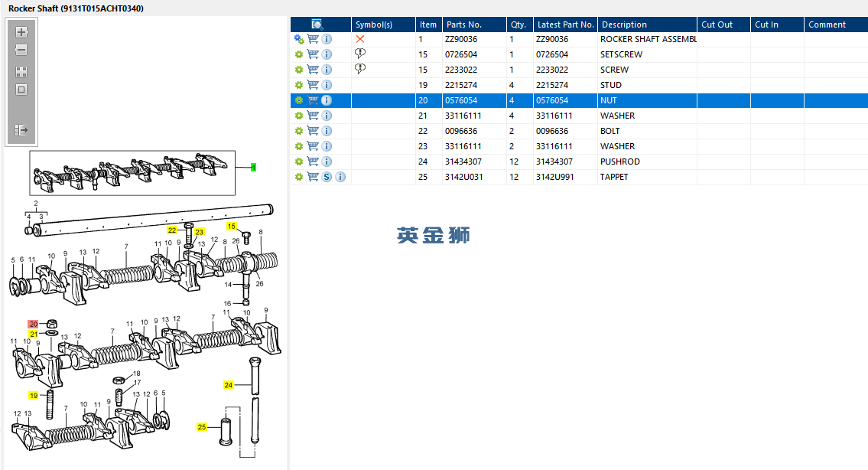Click the note bubble symbol on SCREW row

360,70
